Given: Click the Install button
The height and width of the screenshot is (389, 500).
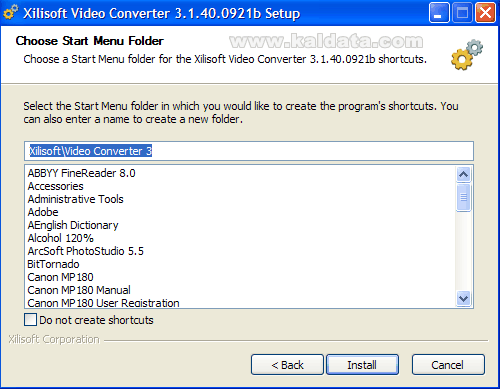Looking at the screenshot, I should [x=362, y=365].
